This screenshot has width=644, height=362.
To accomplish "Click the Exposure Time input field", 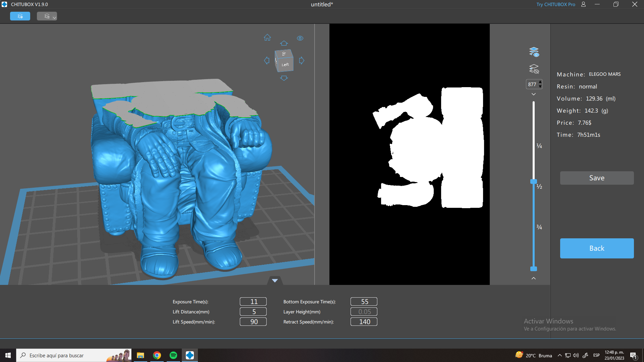I will tap(253, 302).
